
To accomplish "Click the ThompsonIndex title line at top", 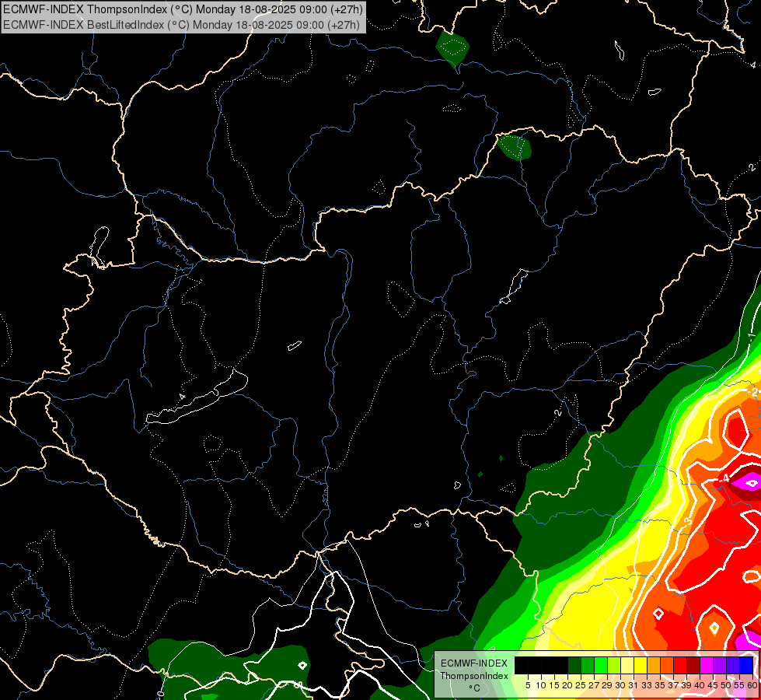I will (183, 9).
